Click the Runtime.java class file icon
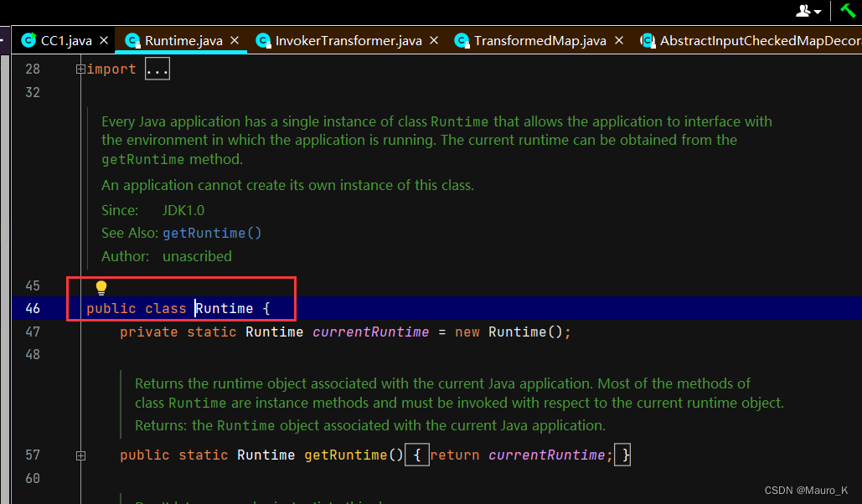 132,41
